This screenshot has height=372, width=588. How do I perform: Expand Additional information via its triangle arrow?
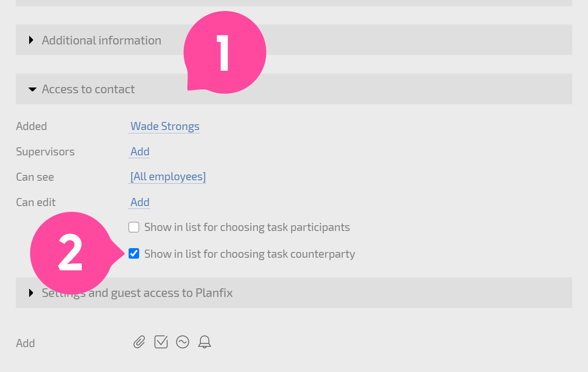coord(31,40)
